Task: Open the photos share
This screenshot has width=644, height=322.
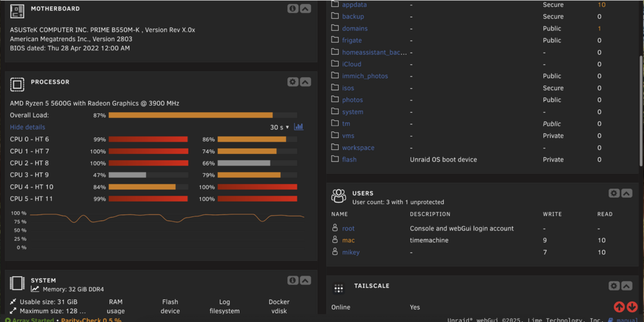Action: (x=352, y=100)
